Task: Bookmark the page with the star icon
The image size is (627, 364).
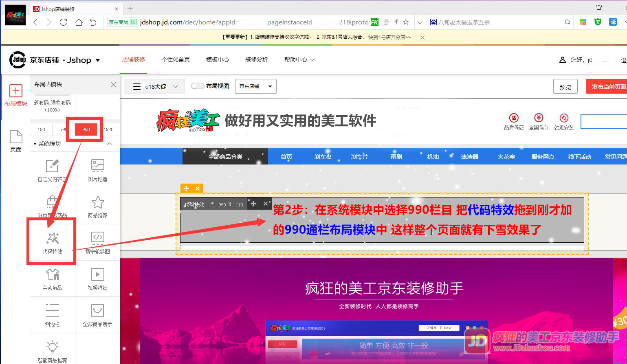Action: coord(406,22)
